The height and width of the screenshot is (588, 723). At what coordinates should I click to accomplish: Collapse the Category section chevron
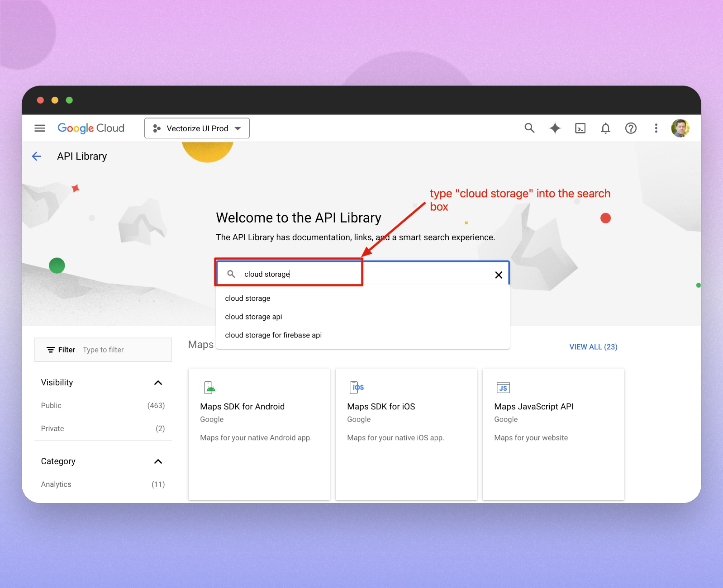(158, 462)
